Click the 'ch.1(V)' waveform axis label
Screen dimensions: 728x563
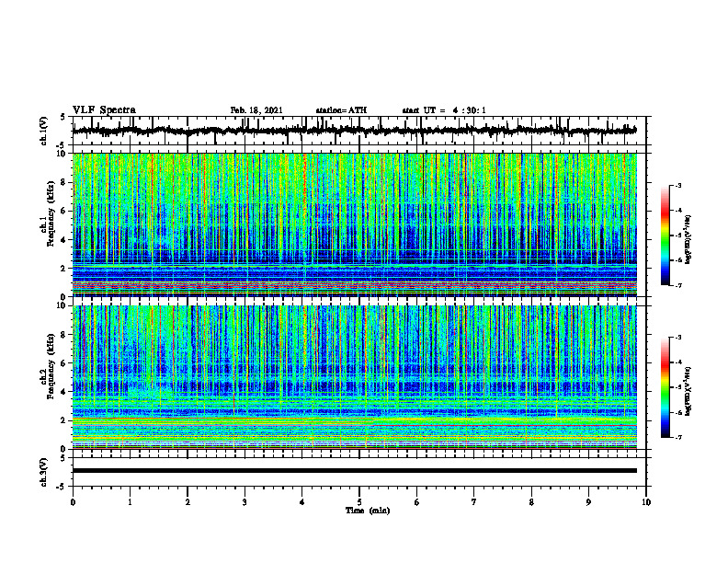point(43,131)
